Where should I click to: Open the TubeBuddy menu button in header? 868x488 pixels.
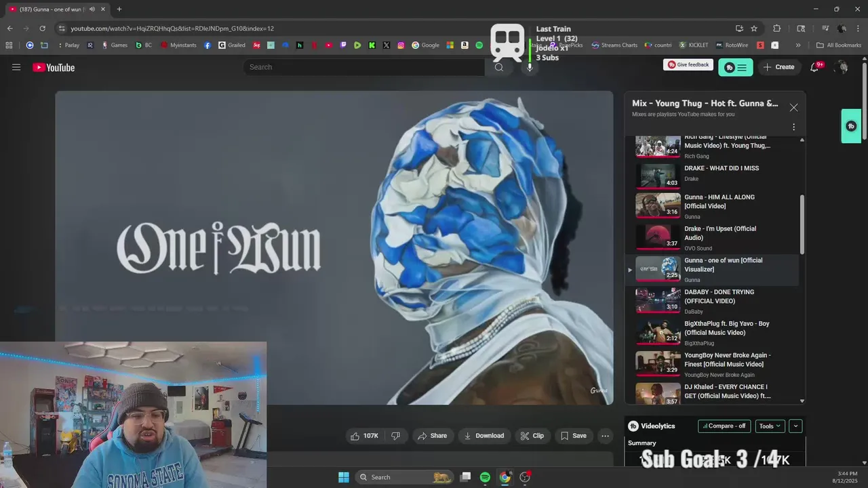click(x=735, y=67)
